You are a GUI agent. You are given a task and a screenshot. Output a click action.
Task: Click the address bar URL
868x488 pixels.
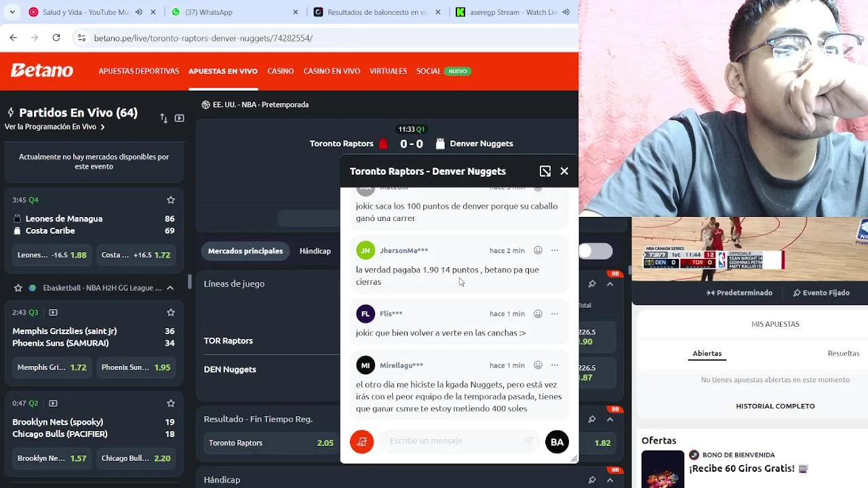pyautogui.click(x=203, y=38)
